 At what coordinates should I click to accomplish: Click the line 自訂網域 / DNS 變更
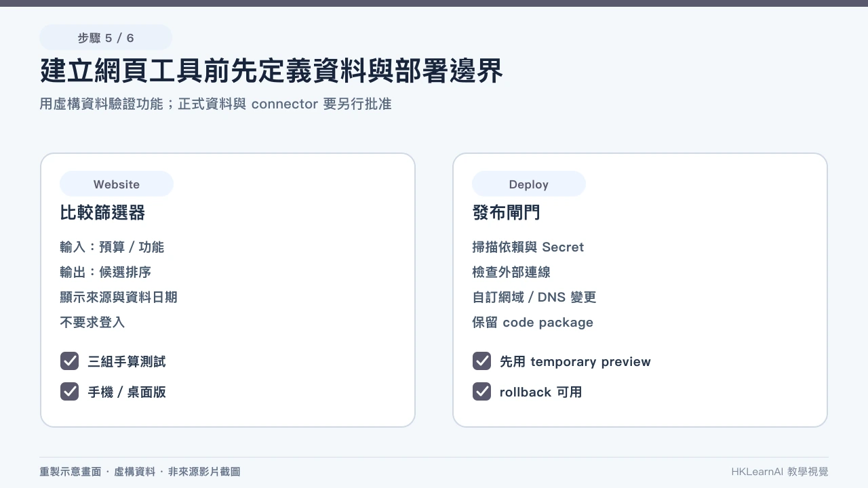coord(534,297)
